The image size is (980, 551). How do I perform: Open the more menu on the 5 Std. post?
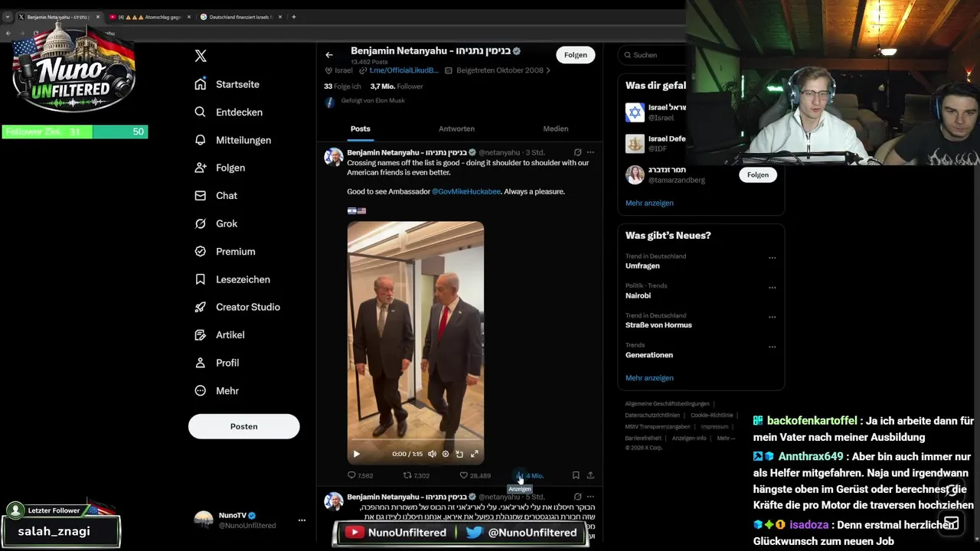590,497
